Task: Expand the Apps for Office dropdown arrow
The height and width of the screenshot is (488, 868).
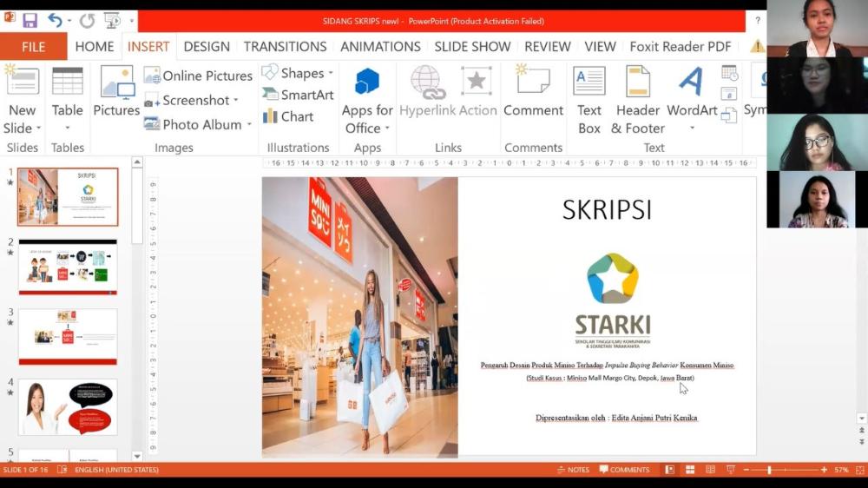Action: pyautogui.click(x=387, y=128)
